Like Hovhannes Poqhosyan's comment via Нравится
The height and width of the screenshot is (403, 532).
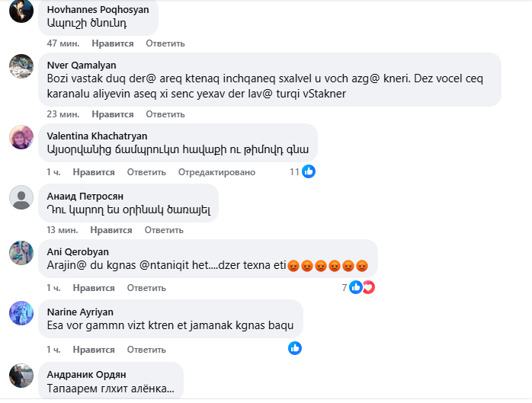[x=113, y=43]
